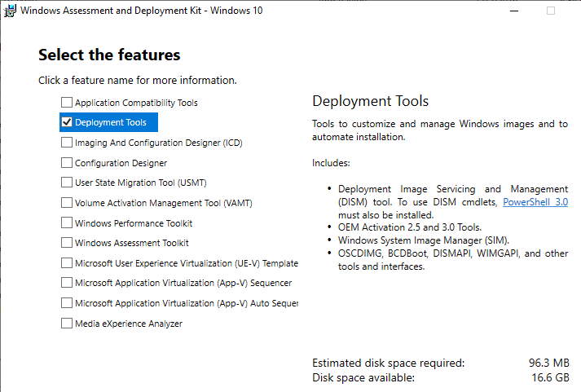
Task: Enable the Windows Assessment Toolkit checkbox
Action: point(67,243)
